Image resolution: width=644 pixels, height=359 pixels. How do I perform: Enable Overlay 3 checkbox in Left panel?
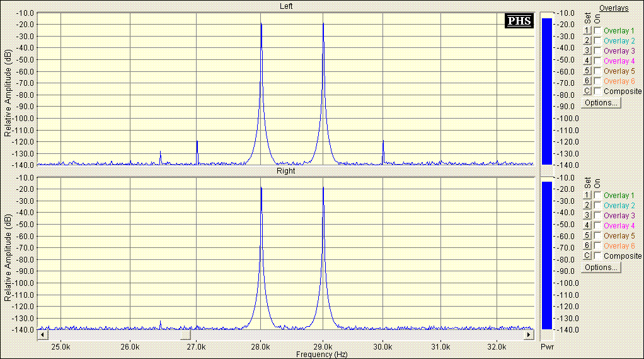pyautogui.click(x=597, y=50)
